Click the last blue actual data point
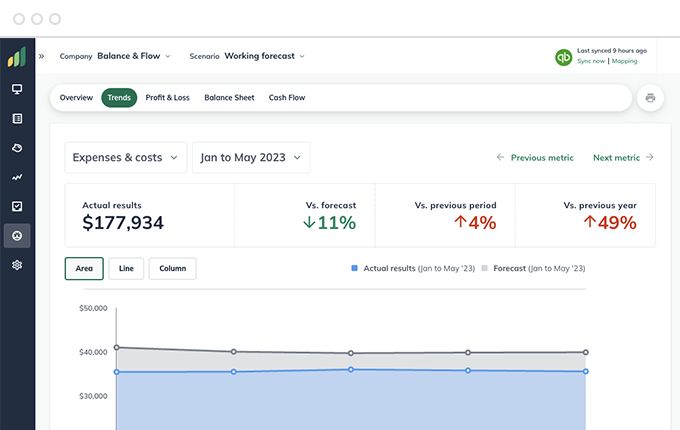680x430 pixels. pyautogui.click(x=585, y=371)
